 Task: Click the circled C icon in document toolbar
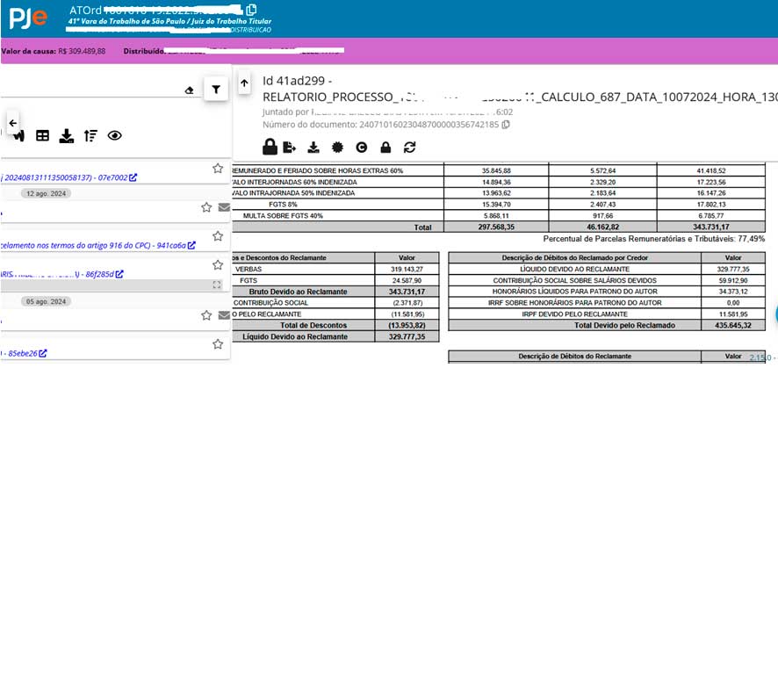click(362, 148)
